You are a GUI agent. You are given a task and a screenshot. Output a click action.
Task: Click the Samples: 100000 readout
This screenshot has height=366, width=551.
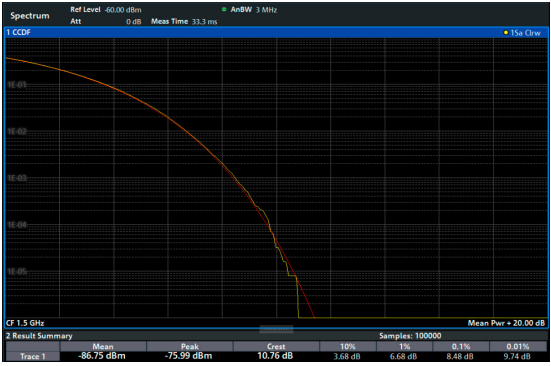410,336
